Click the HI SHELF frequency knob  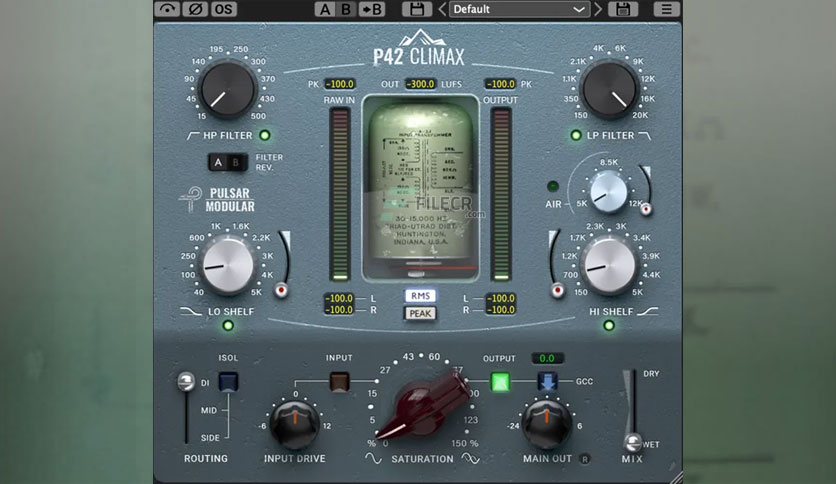[609, 264]
